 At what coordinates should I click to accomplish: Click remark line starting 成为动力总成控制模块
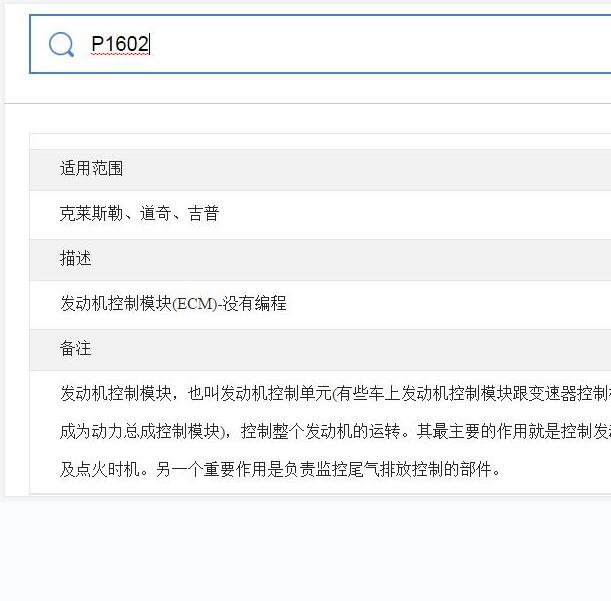click(335, 431)
